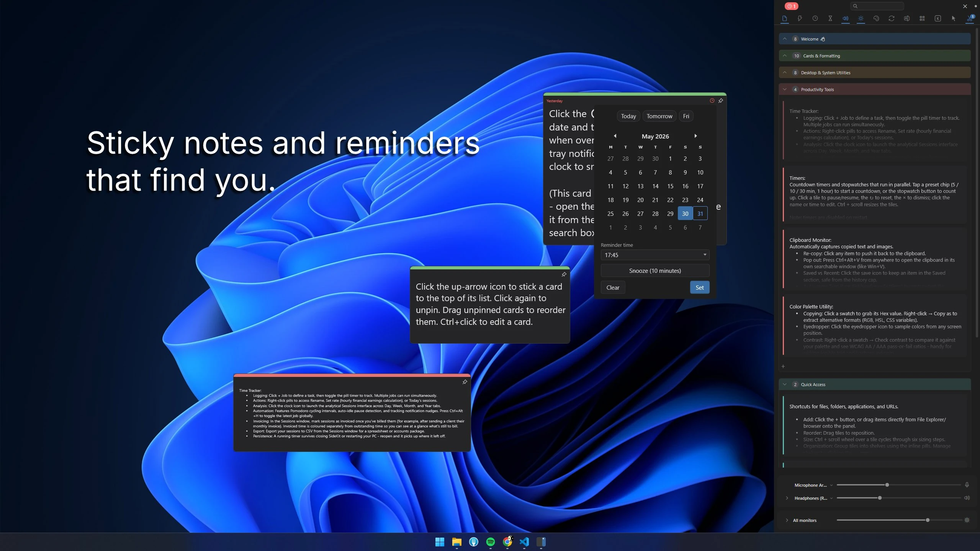Image resolution: width=980 pixels, height=551 pixels.
Task: Open the Timers card in Productivity Tools
Action: pyautogui.click(x=875, y=194)
